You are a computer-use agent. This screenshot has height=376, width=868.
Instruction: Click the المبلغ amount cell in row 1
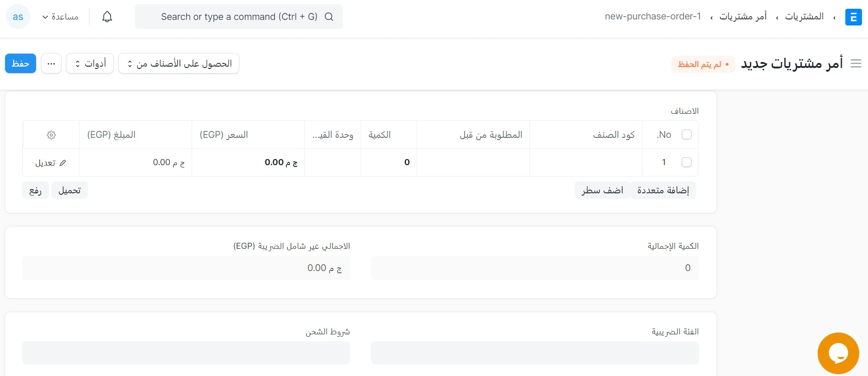(136, 162)
